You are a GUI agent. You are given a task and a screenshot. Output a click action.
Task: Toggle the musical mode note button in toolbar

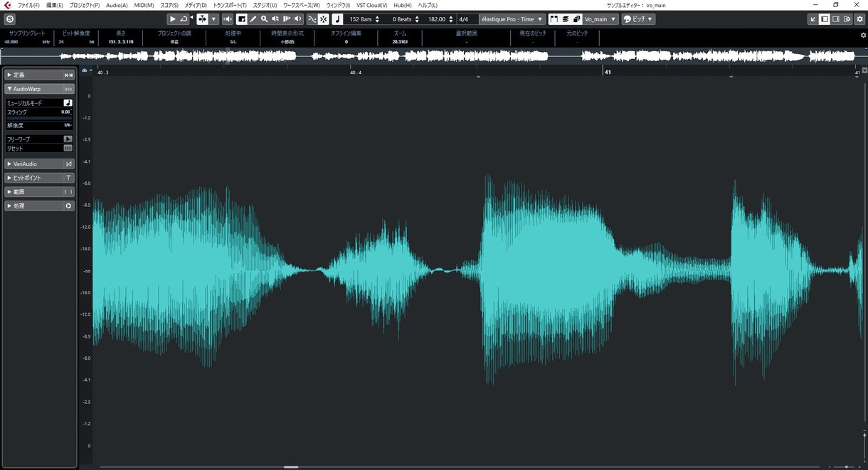point(338,19)
